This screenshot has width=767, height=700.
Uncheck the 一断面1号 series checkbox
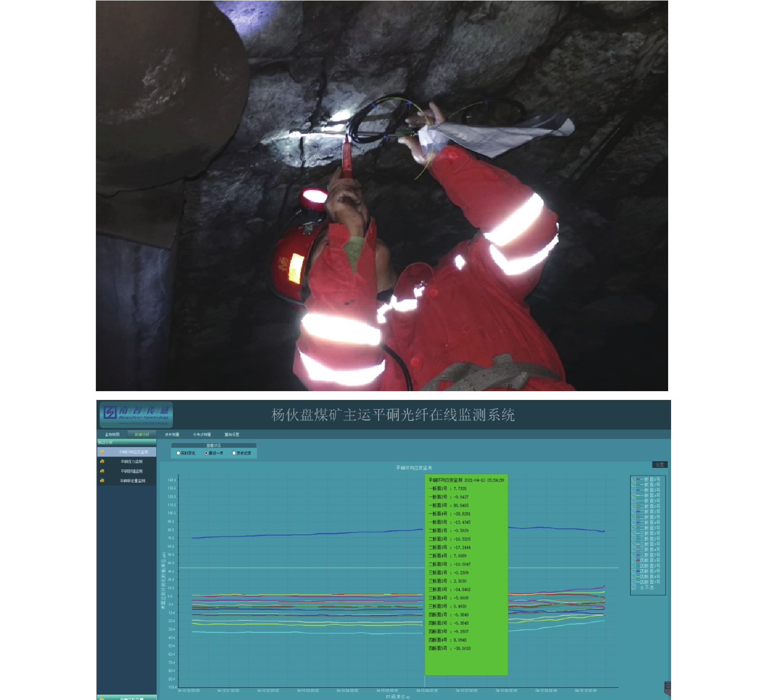[634, 480]
